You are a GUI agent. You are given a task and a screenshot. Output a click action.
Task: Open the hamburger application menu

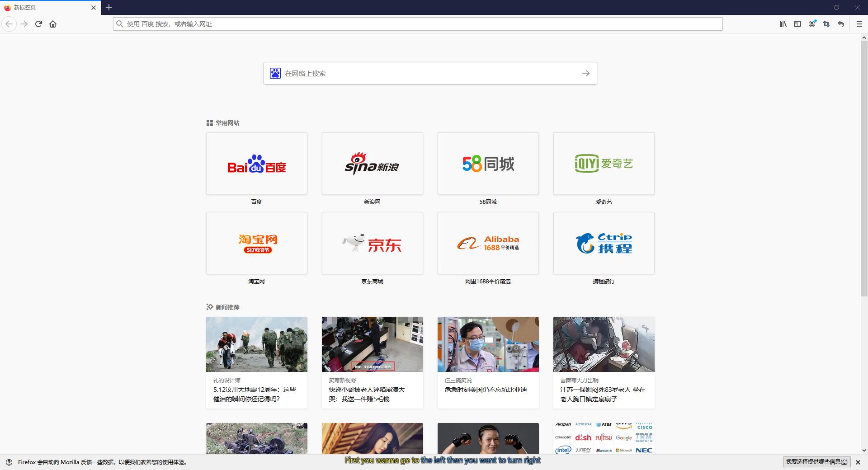pyautogui.click(x=859, y=24)
